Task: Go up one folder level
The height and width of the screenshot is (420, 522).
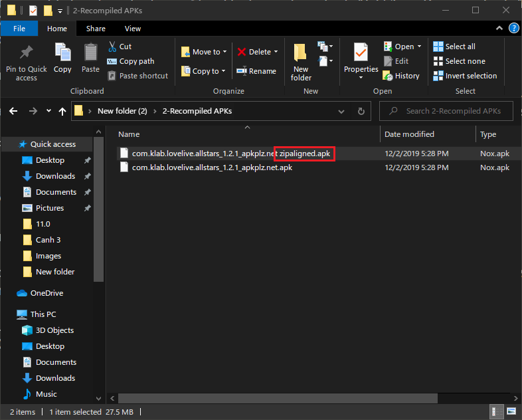Action: point(62,111)
